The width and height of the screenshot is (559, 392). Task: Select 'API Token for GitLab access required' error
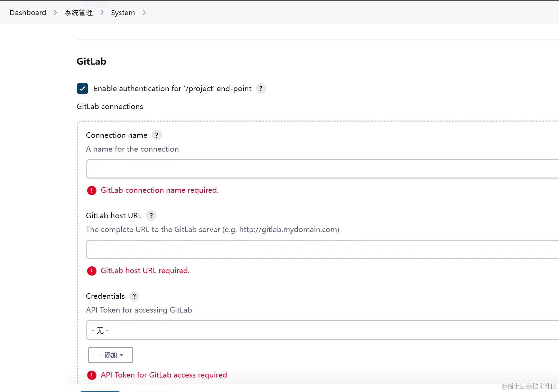[x=164, y=375]
